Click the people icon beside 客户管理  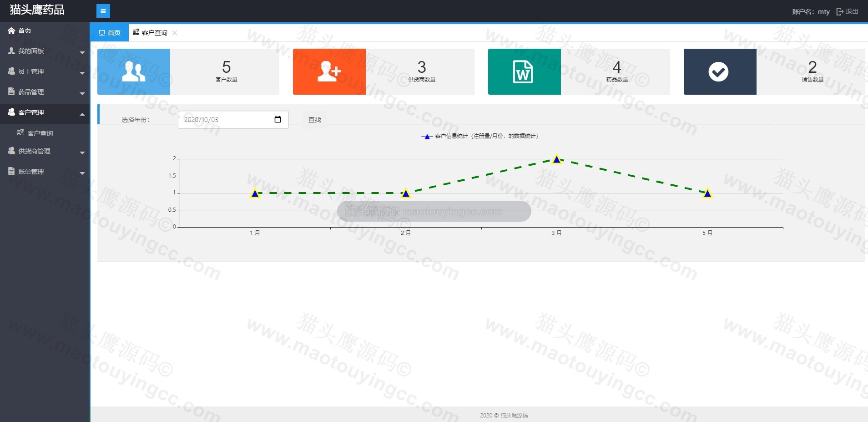coord(11,112)
